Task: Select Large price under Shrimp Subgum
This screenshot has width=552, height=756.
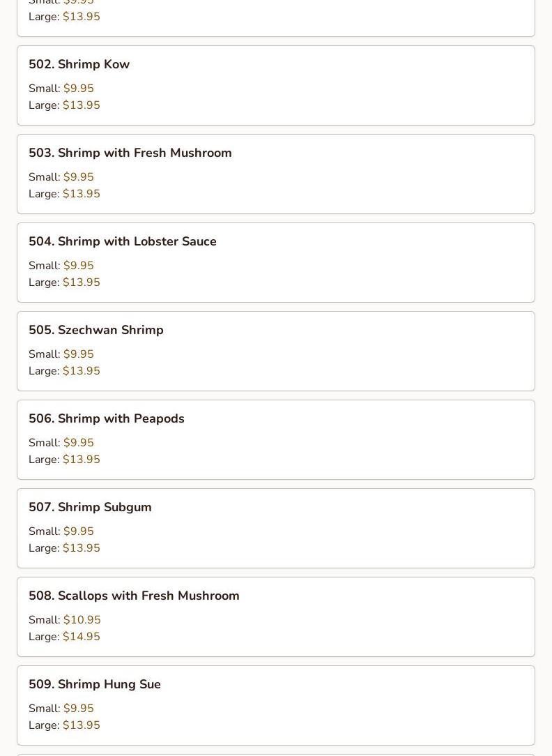Action: point(81,548)
